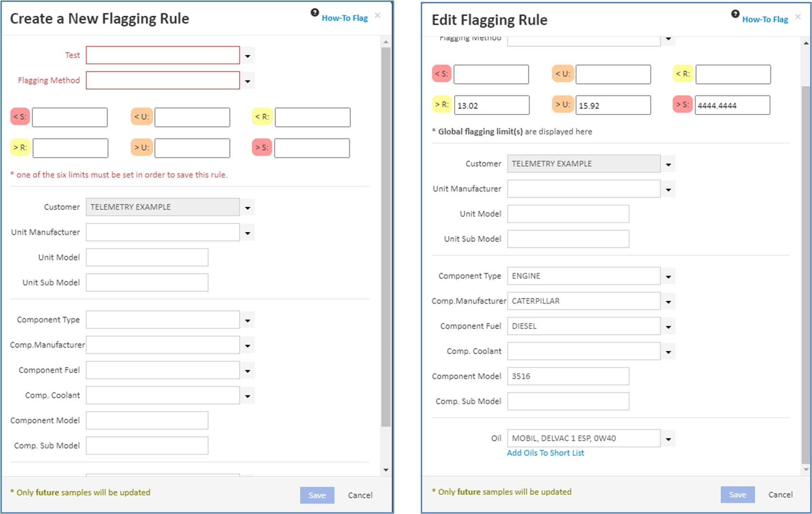Close the Edit Flagging Rule dialog
Image resolution: width=812 pixels, height=514 pixels.
[x=798, y=17]
